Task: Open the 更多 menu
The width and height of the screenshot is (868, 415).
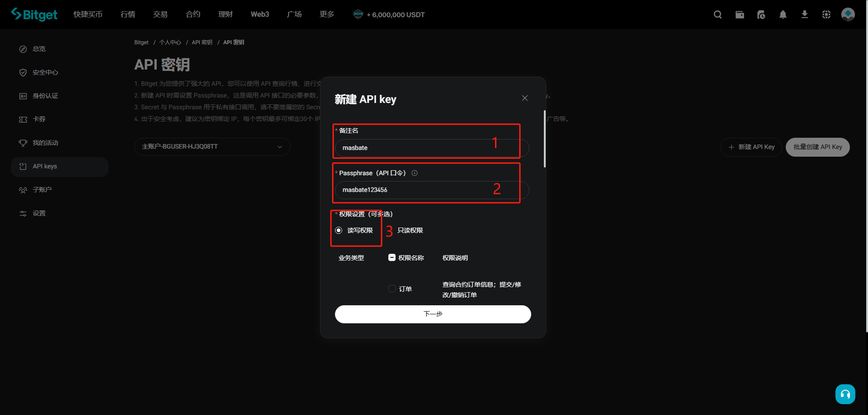Action: [327, 14]
